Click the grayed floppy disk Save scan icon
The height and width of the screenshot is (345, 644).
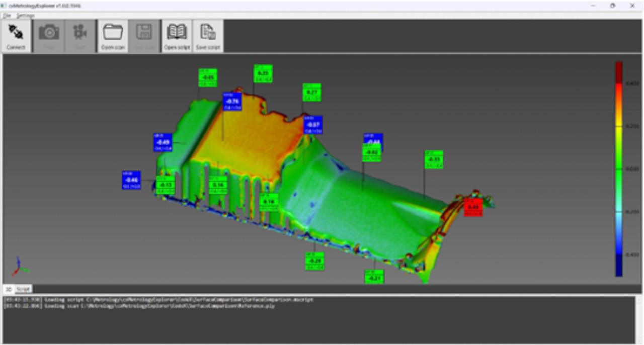tap(144, 32)
